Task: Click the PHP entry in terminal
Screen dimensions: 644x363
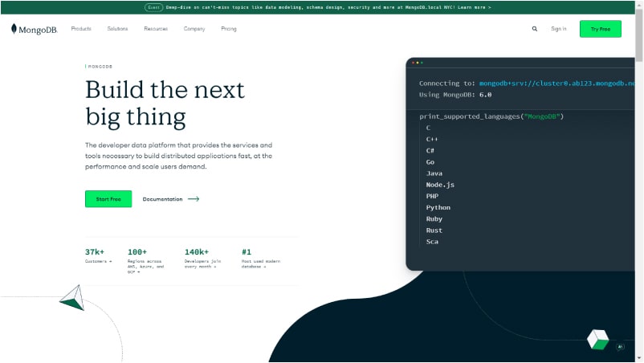Action: pos(432,196)
